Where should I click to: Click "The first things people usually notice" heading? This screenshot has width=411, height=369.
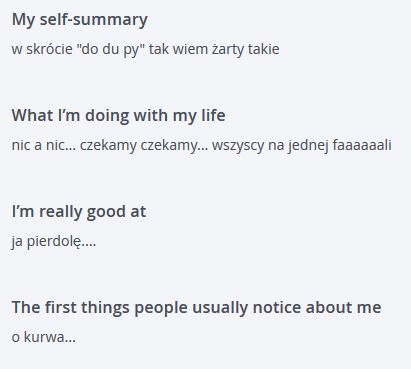tap(196, 307)
